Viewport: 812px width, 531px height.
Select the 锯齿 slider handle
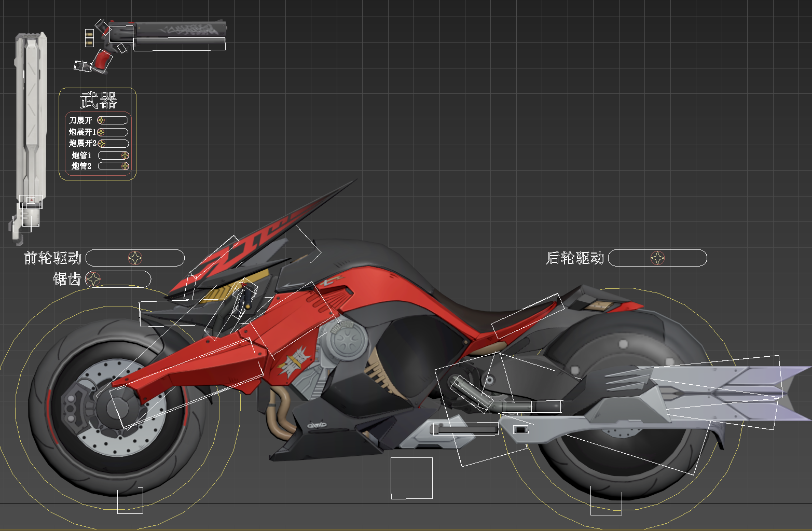(93, 279)
